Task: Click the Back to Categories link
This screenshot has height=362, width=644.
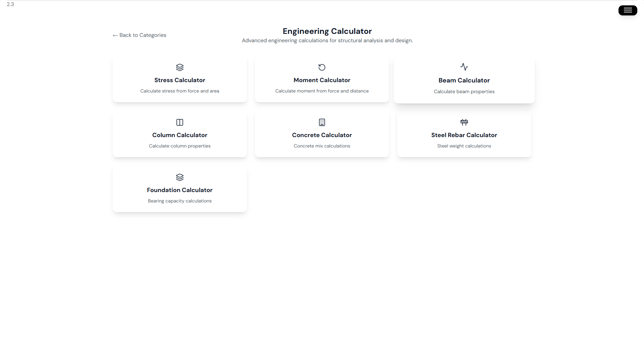Action: [139, 35]
